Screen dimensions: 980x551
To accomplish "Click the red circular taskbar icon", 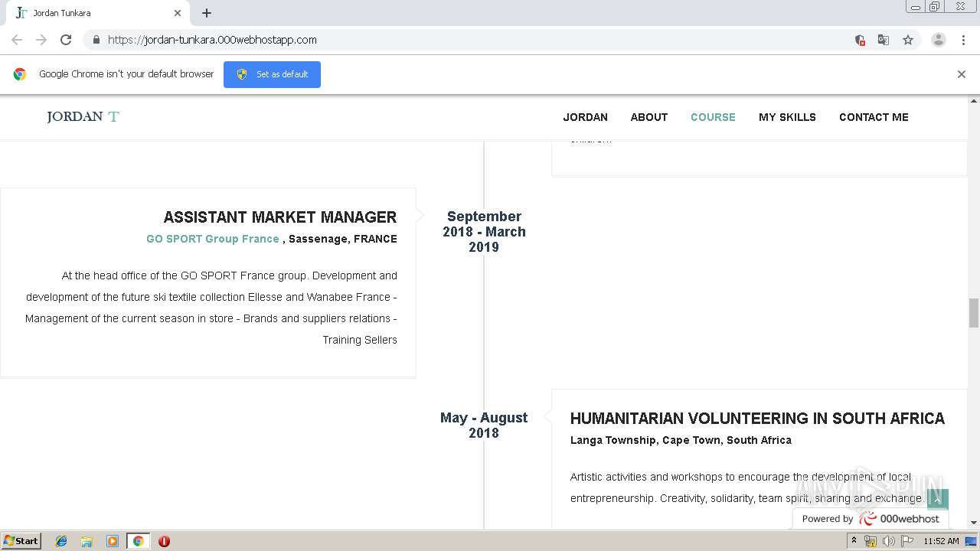I will tap(164, 541).
